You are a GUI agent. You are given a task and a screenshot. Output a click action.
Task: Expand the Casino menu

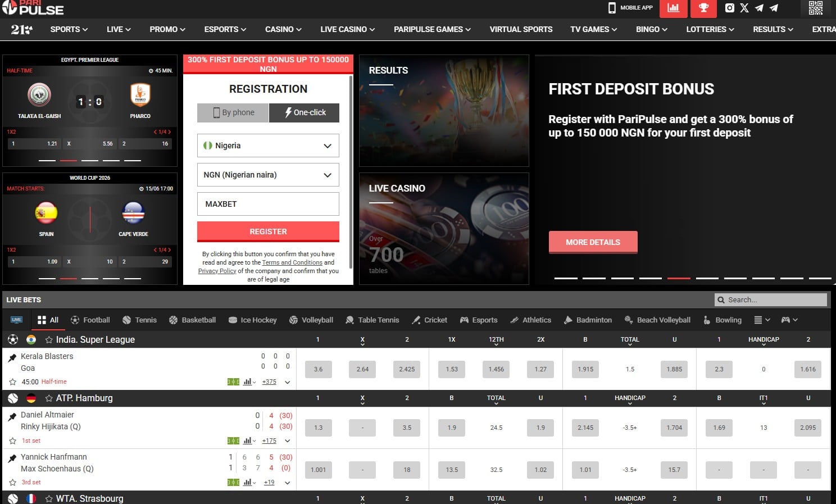click(283, 29)
